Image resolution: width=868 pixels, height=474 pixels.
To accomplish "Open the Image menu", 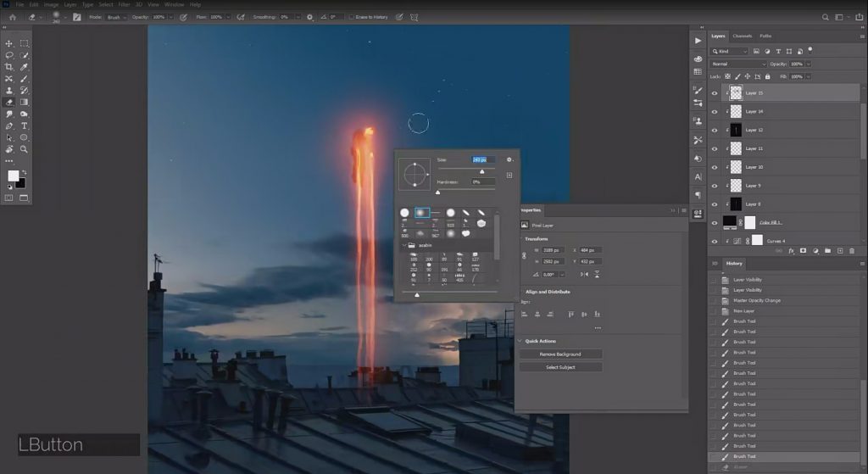I will (x=51, y=4).
